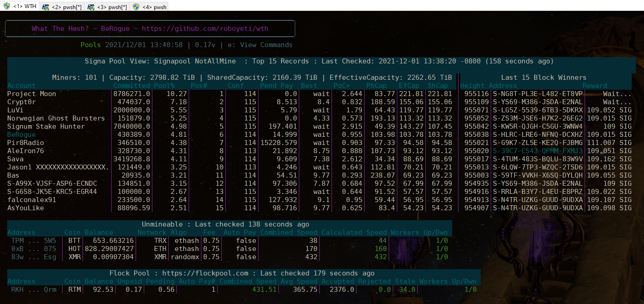Click the 'Last 15 Block Winners' heading
Screen dimensions: 644x304
(x=543, y=77)
